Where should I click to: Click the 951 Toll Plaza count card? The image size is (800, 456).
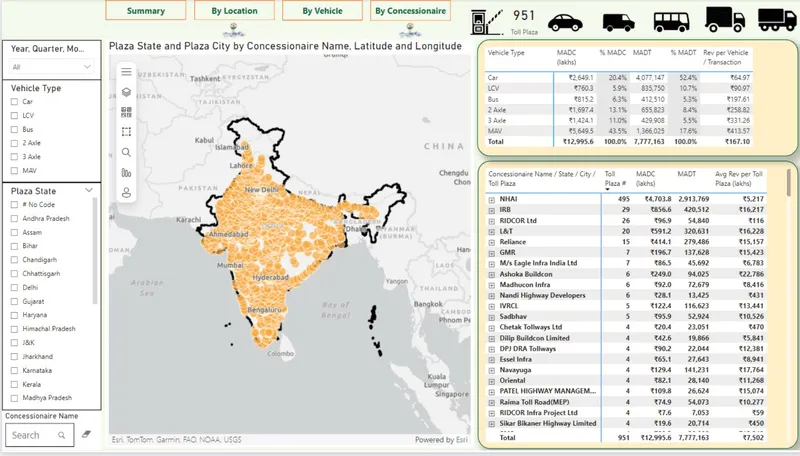[524, 22]
